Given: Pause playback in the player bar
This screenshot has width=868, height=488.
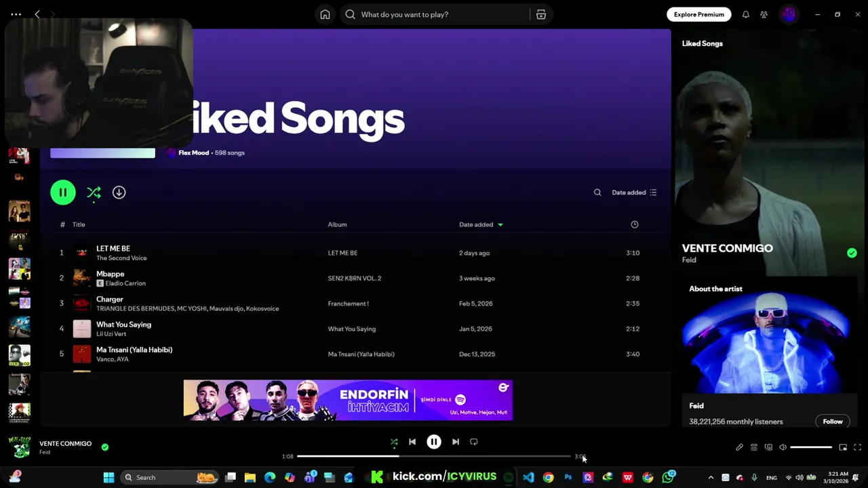Looking at the screenshot, I should (x=434, y=442).
